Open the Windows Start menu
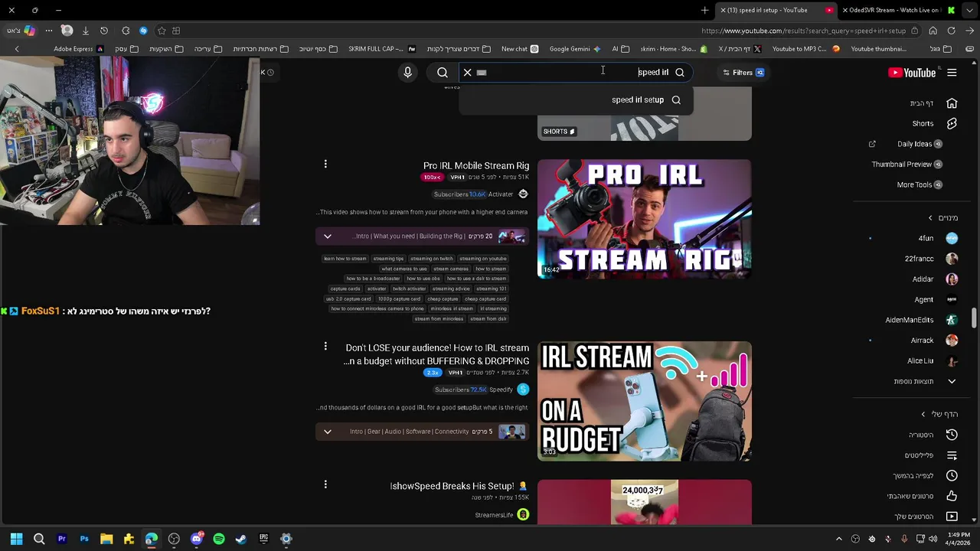This screenshot has width=980, height=551. tap(16, 539)
